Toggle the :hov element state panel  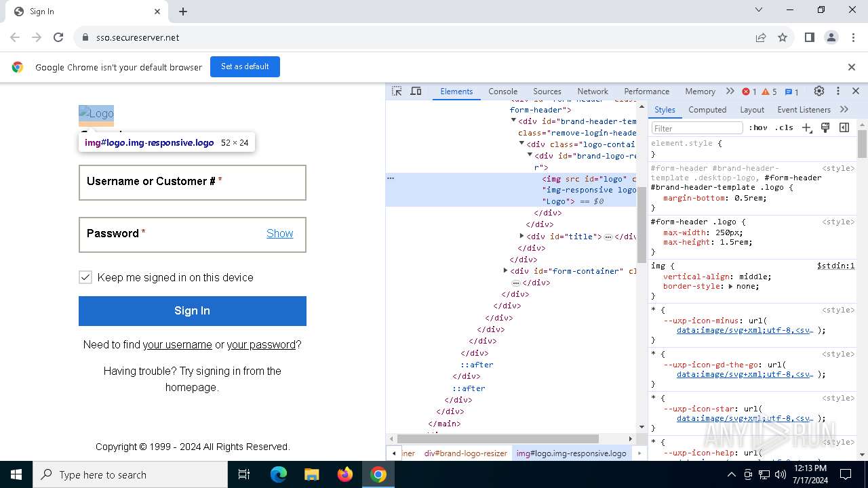click(x=758, y=127)
